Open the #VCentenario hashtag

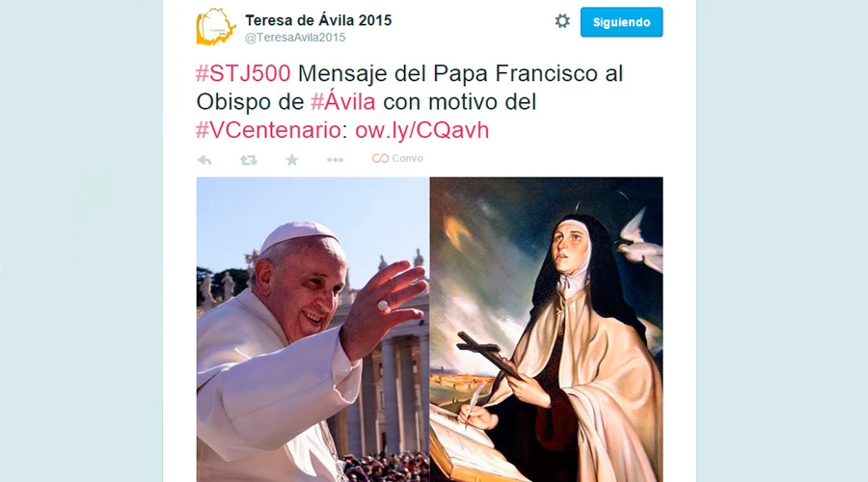pos(268,130)
